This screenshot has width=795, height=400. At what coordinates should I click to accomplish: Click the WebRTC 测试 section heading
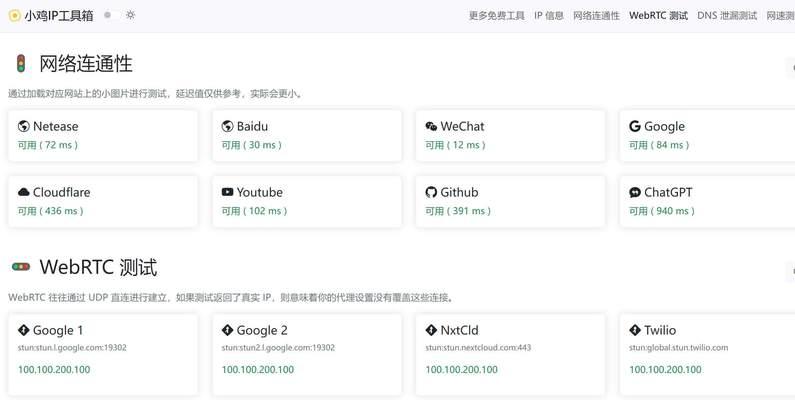click(x=98, y=267)
